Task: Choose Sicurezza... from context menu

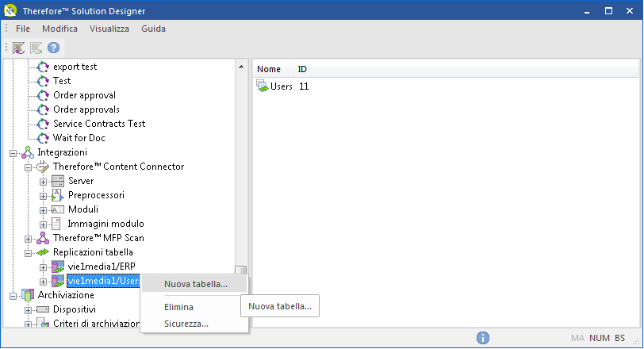Action: coord(194,324)
